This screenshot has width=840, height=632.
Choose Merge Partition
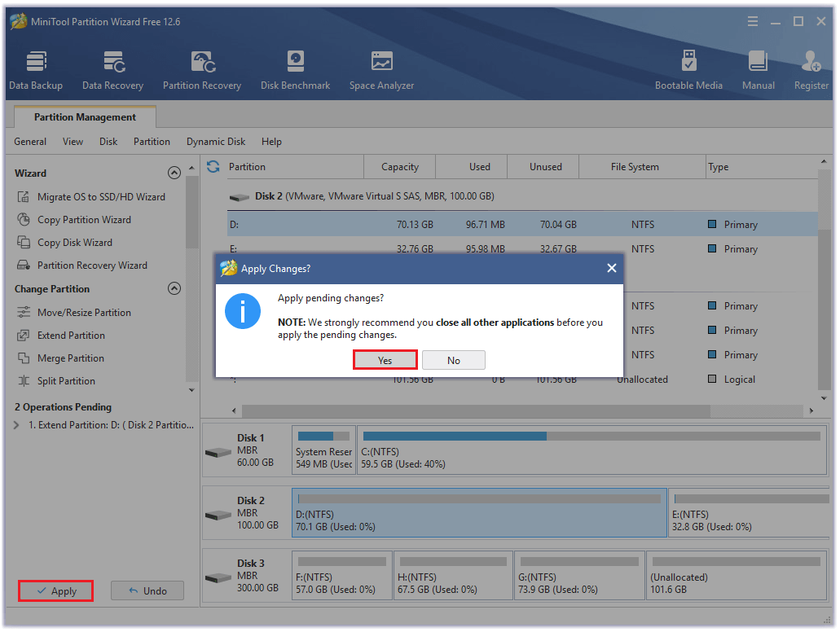(60, 358)
